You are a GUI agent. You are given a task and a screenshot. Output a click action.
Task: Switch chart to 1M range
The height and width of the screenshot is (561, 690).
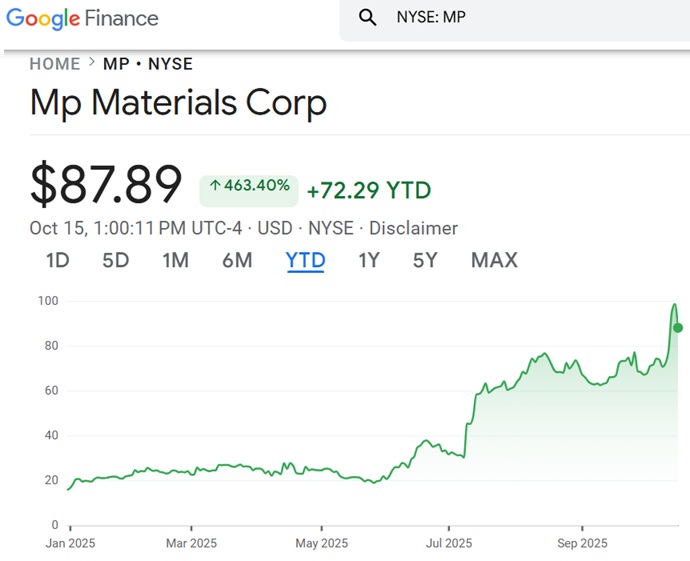[175, 260]
